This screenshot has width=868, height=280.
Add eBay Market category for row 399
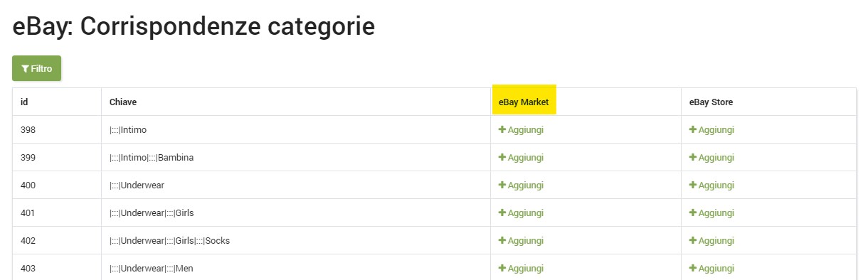click(x=521, y=157)
